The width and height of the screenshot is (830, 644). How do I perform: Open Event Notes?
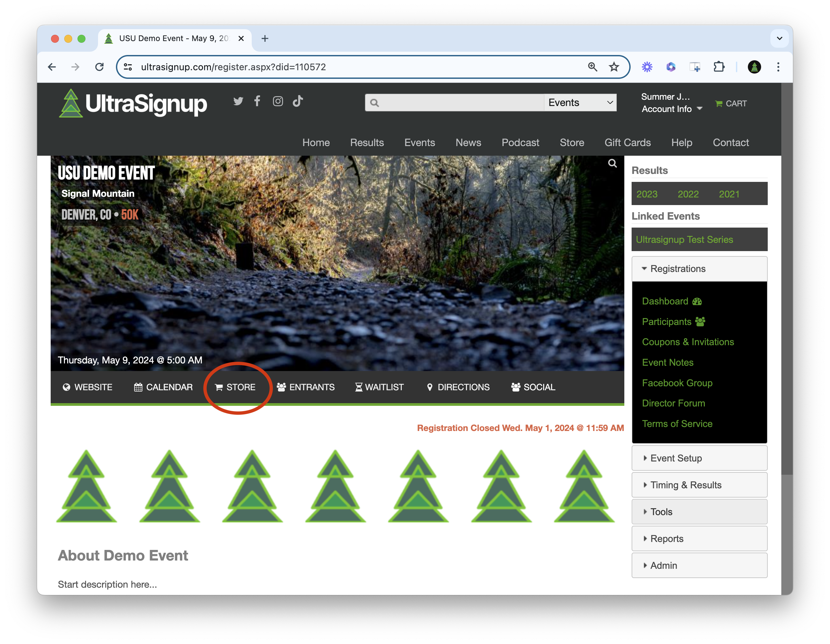668,362
